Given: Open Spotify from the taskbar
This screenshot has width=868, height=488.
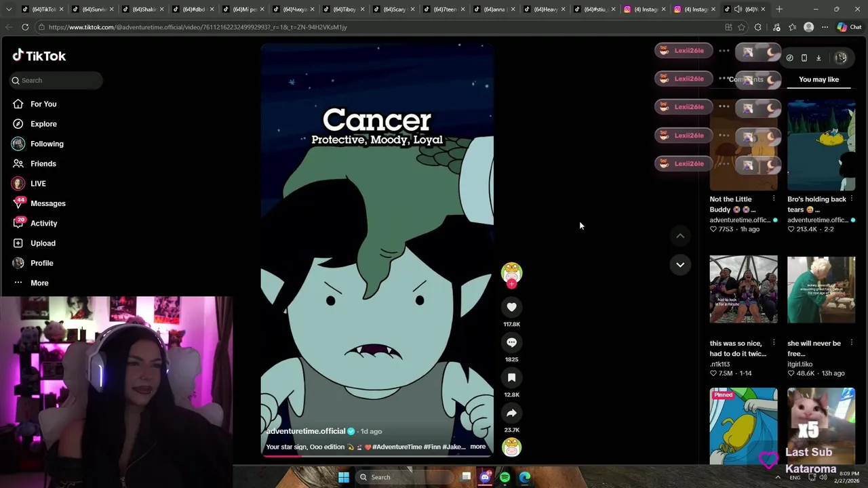Looking at the screenshot, I should [505, 477].
